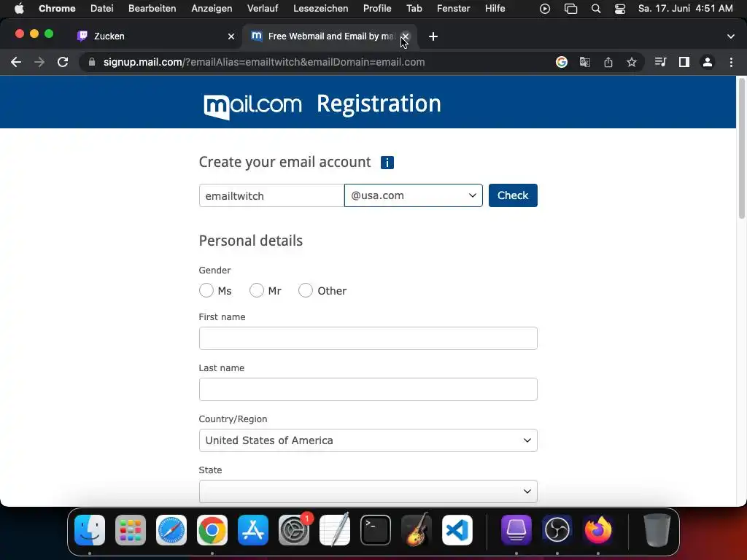Switch to the Zucken tab
This screenshot has width=747, height=560.
(155, 36)
